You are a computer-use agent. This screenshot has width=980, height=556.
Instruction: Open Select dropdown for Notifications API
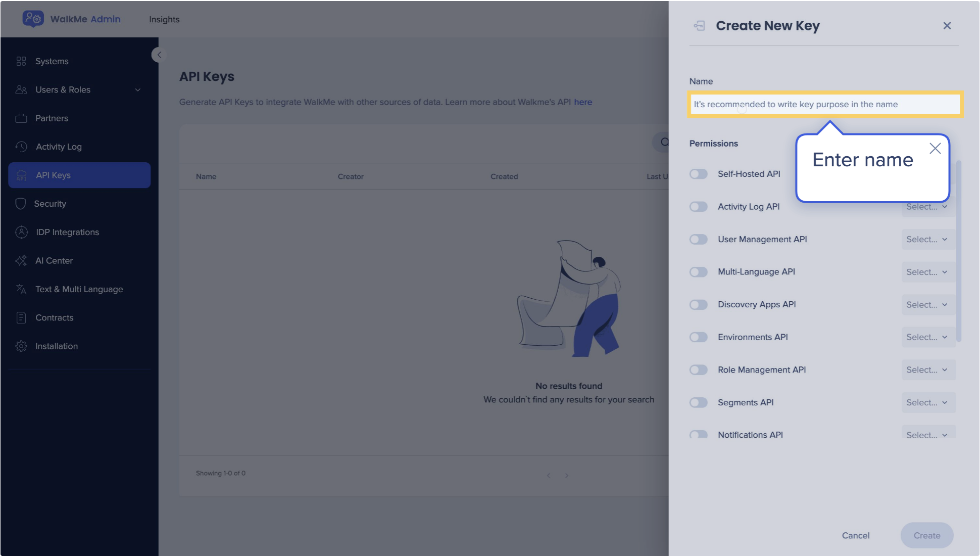coord(928,432)
